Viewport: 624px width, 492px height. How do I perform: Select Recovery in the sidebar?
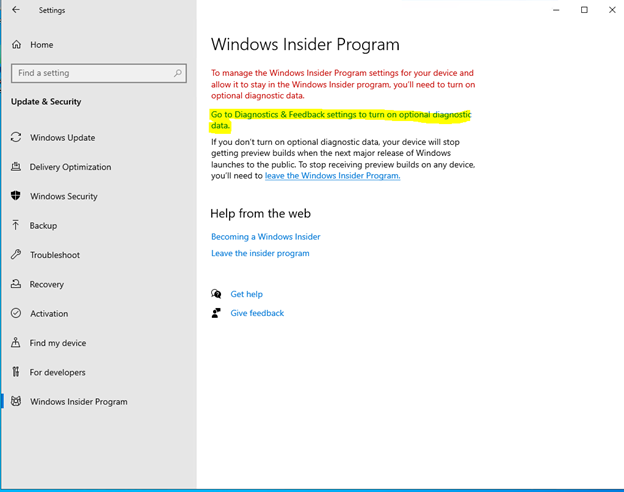[47, 284]
